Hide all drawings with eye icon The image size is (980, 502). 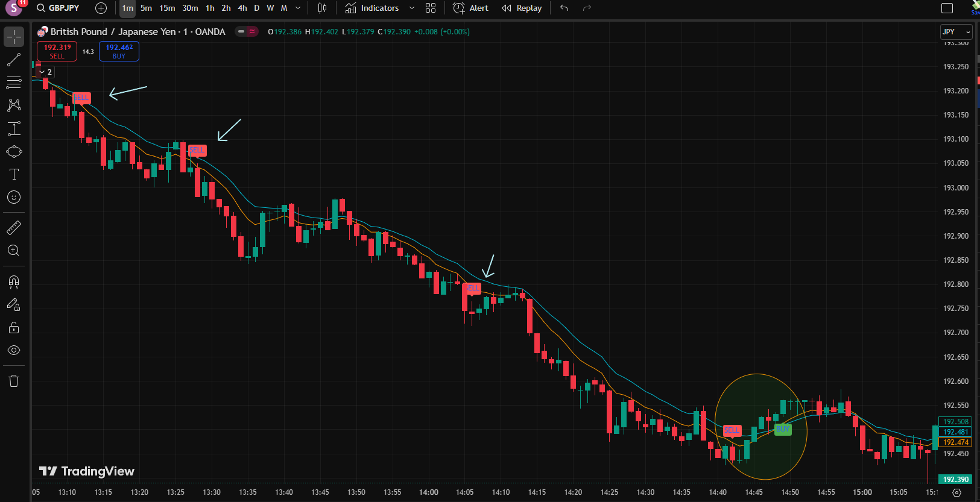[x=14, y=351]
